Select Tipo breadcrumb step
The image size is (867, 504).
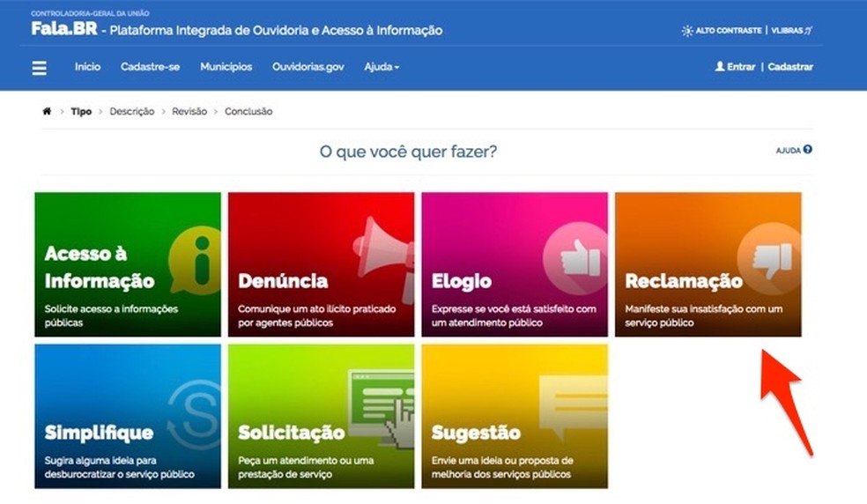coord(81,112)
